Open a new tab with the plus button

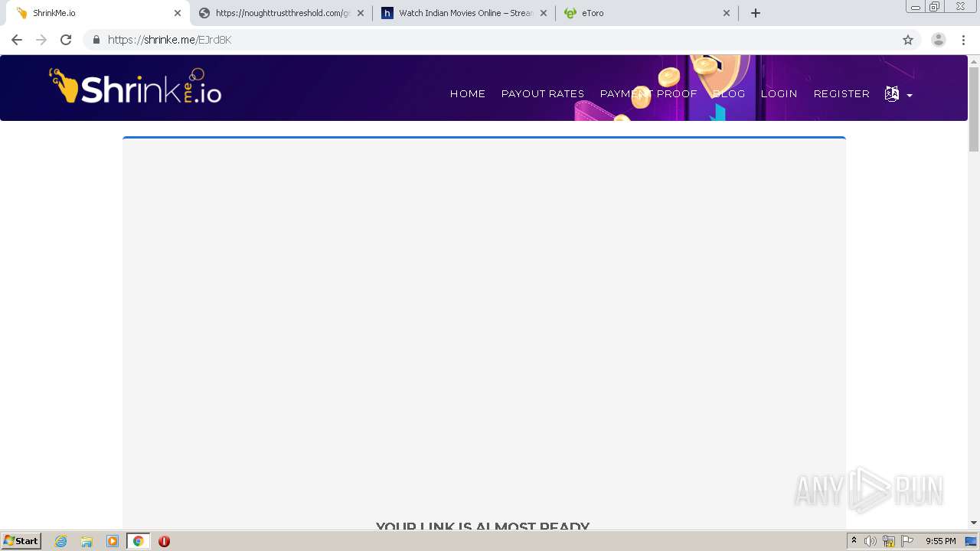756,13
